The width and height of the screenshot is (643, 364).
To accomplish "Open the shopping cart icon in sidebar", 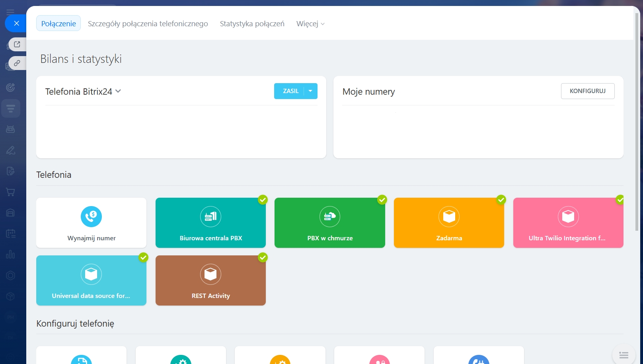I will [x=11, y=192].
